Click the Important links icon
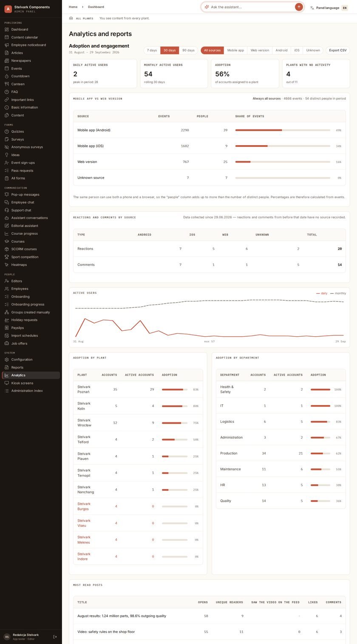 pyautogui.click(x=6, y=100)
